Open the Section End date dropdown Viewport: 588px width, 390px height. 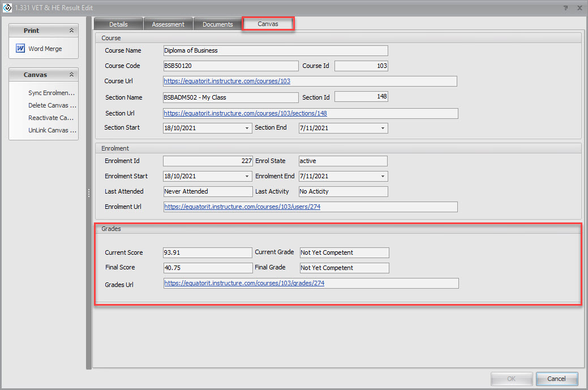click(x=383, y=128)
